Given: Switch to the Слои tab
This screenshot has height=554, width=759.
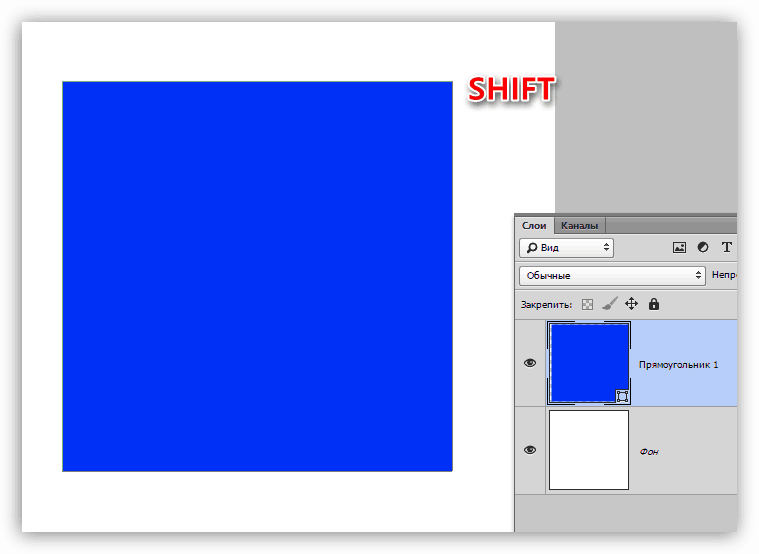Looking at the screenshot, I should coord(534,226).
